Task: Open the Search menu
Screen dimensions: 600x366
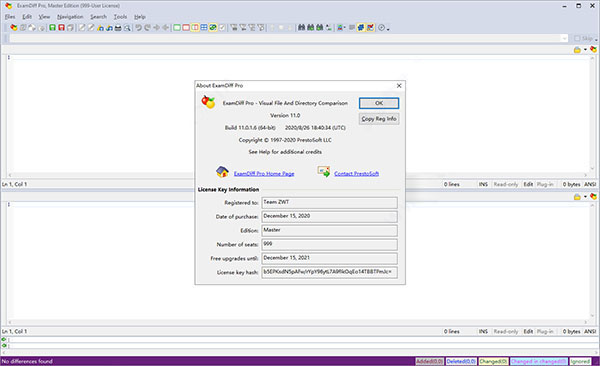Action: (98, 17)
